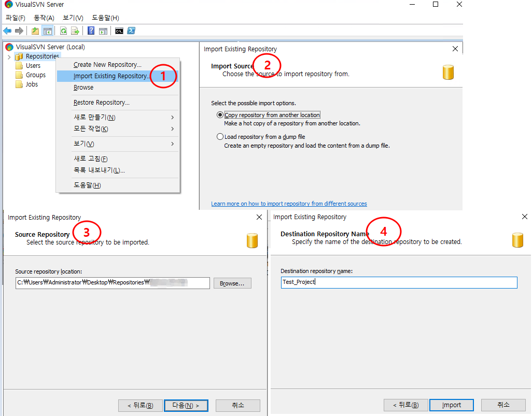Select the Jobs folder in tree
This screenshot has height=416, width=532.
point(32,84)
